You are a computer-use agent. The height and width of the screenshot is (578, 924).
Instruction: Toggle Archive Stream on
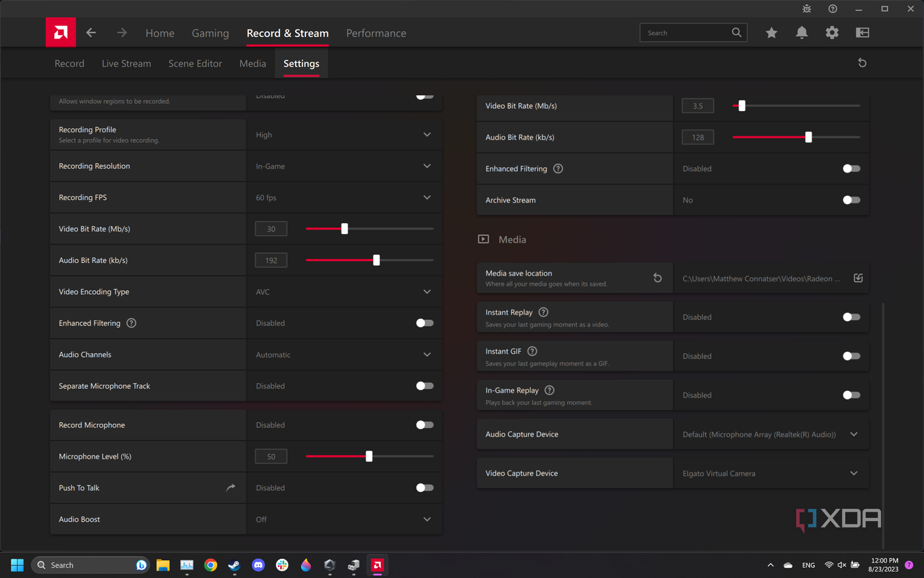851,200
